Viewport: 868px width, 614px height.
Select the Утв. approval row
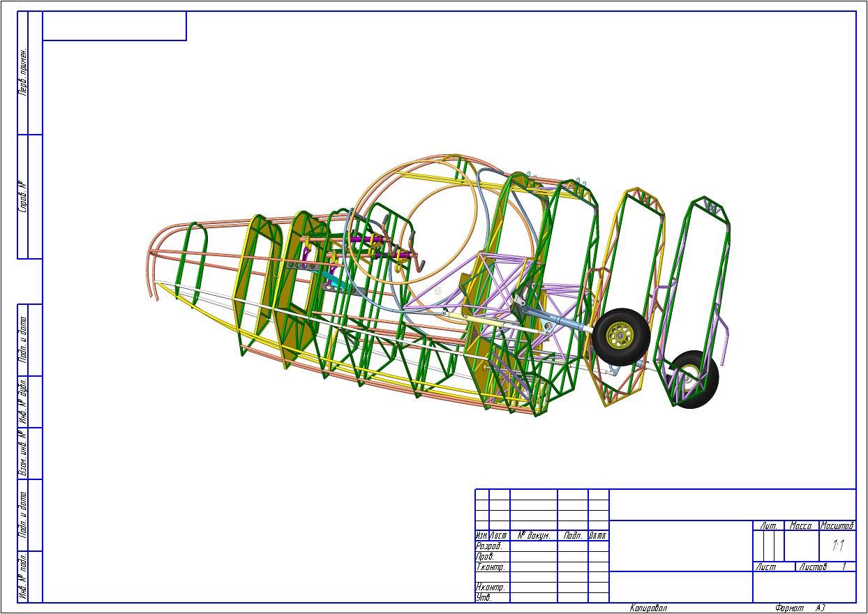coord(484,597)
